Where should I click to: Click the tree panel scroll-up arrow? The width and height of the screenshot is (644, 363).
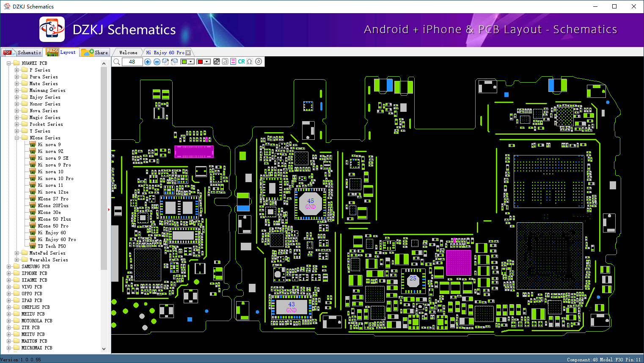104,64
